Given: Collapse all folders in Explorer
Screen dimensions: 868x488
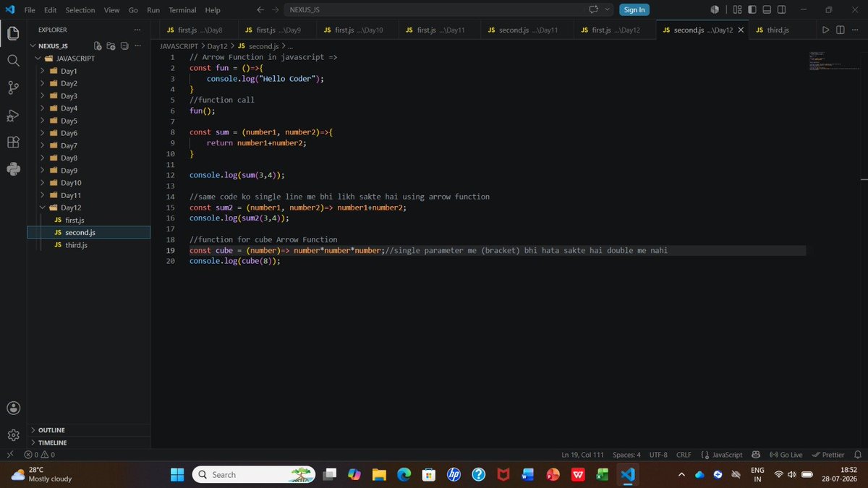Looking at the screenshot, I should click(x=124, y=46).
